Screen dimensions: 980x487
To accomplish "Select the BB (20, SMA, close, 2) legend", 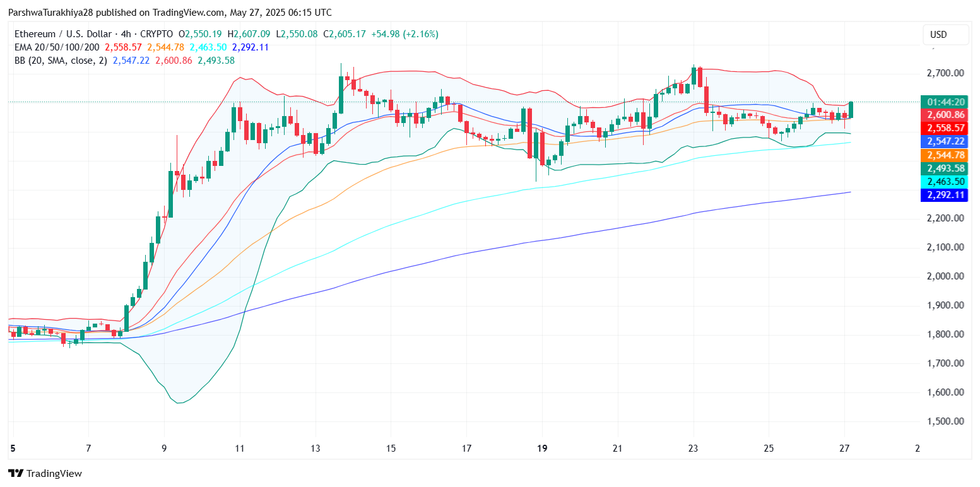I will (x=61, y=61).
